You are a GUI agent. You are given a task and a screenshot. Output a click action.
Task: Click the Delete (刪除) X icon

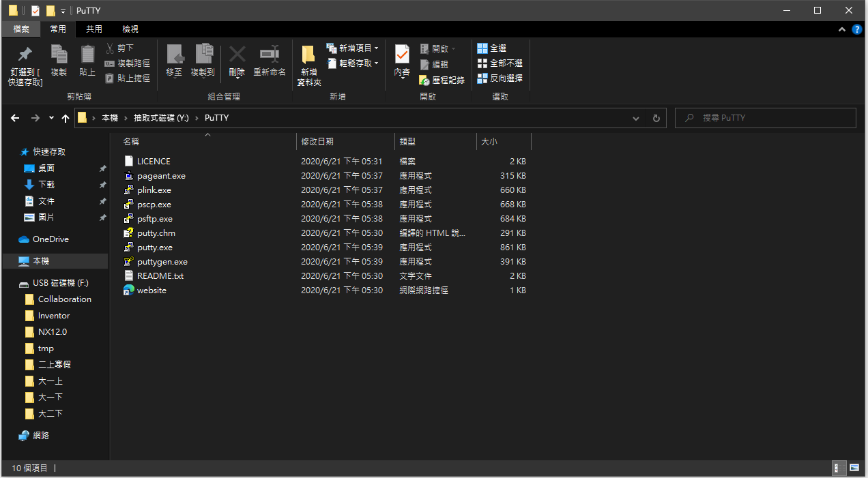237,55
